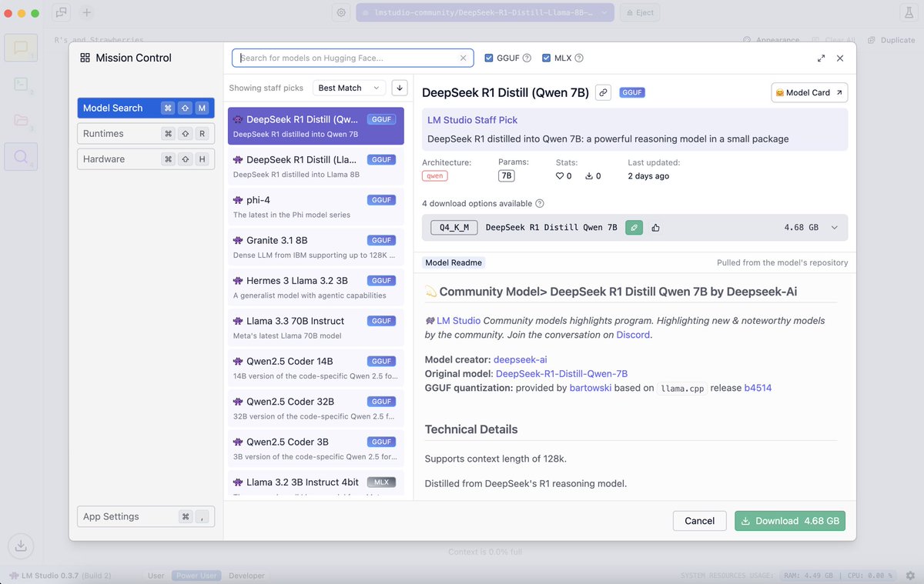Click the new chat plus icon
Screen dimensions: 924x584
click(x=86, y=13)
